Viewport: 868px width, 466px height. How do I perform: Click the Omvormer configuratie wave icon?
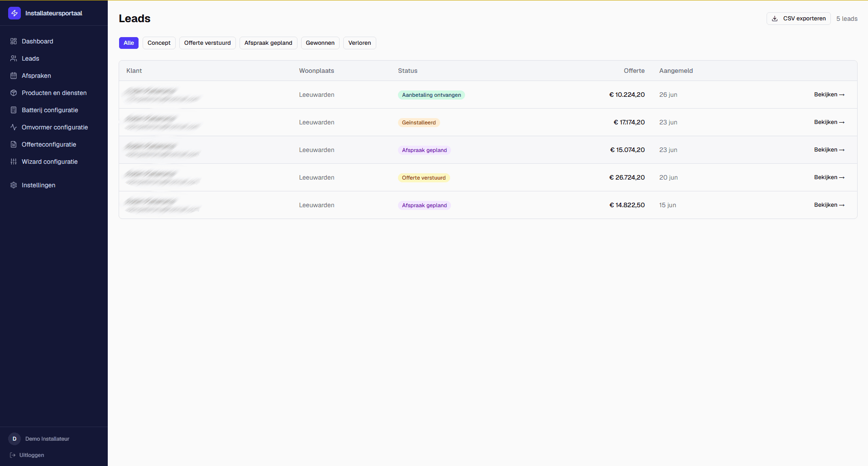(14, 127)
